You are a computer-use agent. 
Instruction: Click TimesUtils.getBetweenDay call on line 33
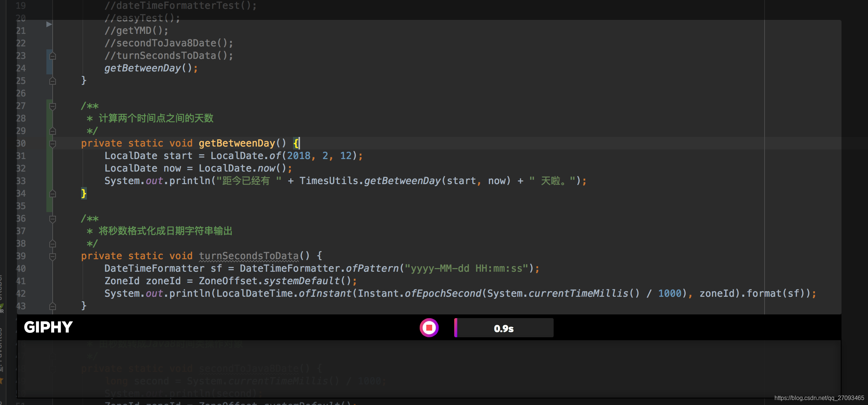click(405, 181)
